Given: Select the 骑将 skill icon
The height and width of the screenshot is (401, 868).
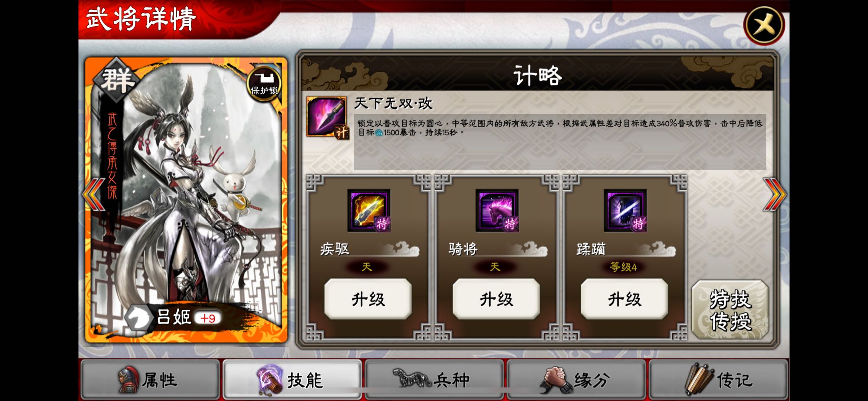Looking at the screenshot, I should click(x=497, y=210).
